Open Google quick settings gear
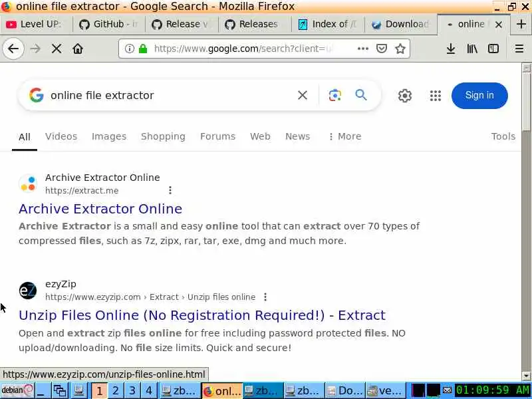This screenshot has width=532, height=399. [405, 96]
